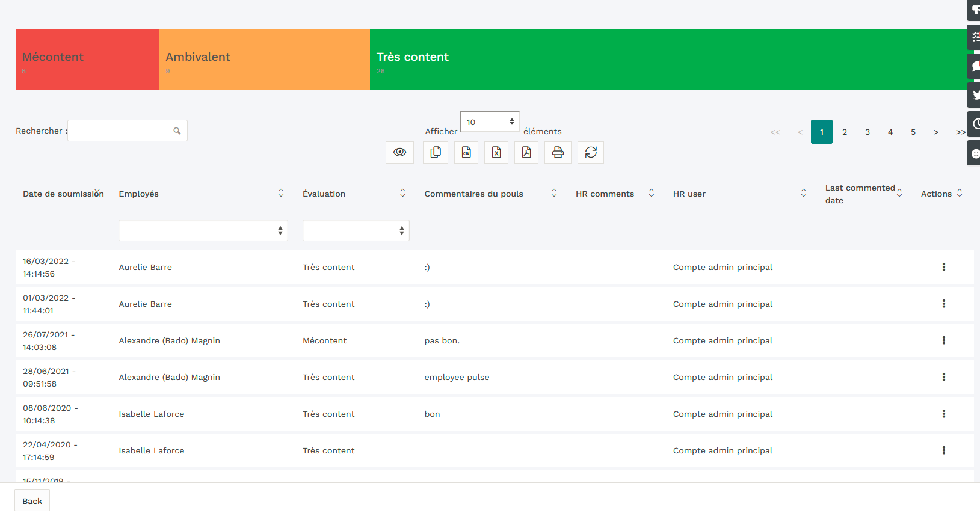980x516 pixels.
Task: Export the table as PDF
Action: pyautogui.click(x=526, y=152)
